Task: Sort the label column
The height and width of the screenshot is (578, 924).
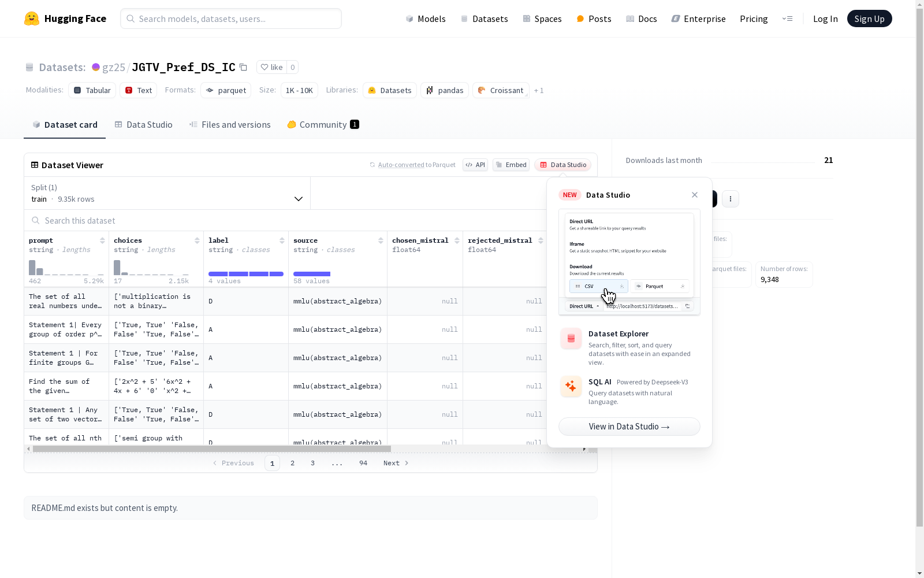Action: [x=282, y=240]
